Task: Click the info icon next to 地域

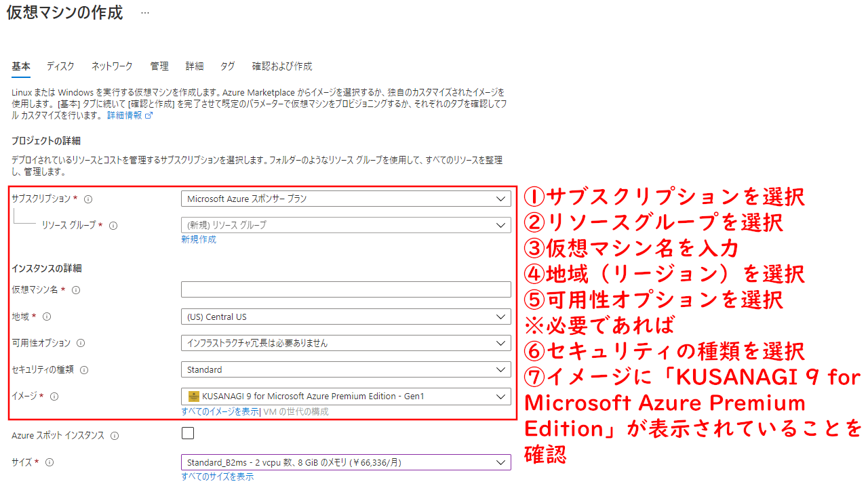Action: coord(47,317)
